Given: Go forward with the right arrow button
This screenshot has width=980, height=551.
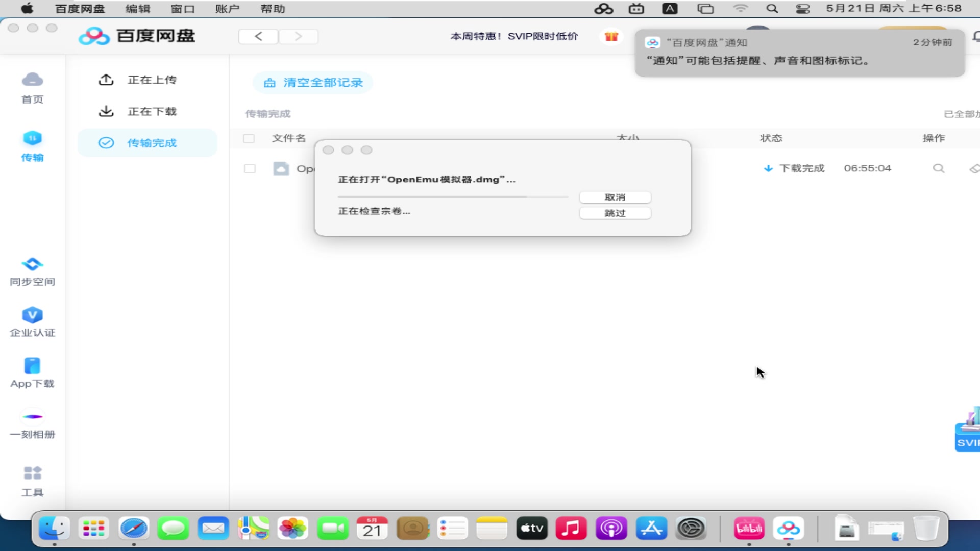Looking at the screenshot, I should (299, 36).
